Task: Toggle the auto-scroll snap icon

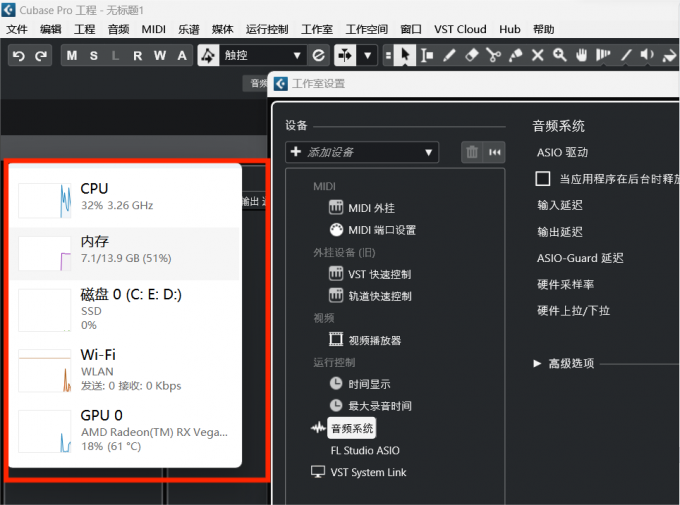Action: coord(345,56)
